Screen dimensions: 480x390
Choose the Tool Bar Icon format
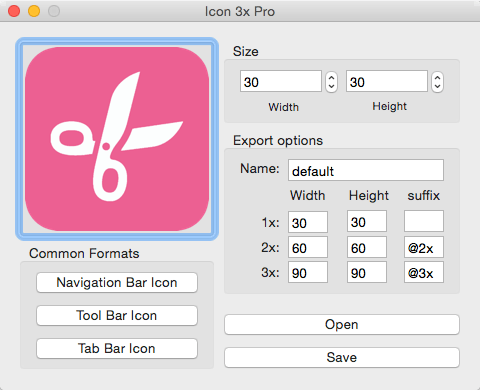117,315
